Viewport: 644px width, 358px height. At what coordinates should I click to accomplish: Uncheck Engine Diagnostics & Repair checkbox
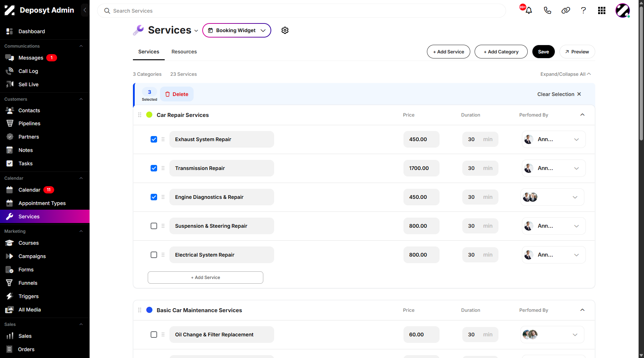pos(154,197)
